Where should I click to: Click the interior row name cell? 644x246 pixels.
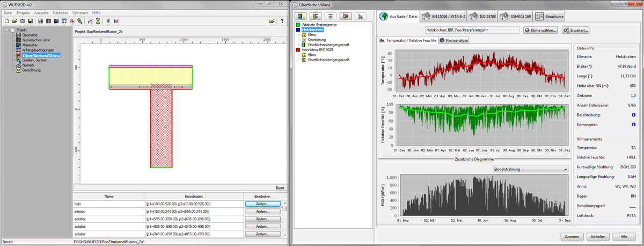point(109,212)
